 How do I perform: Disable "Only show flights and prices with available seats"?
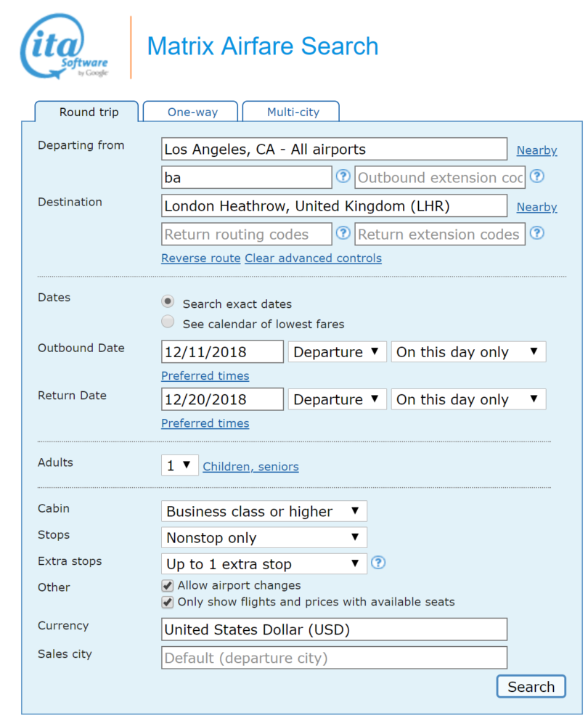167,602
